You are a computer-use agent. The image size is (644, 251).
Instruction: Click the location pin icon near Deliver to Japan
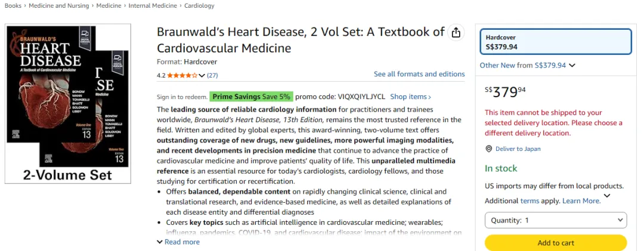[489, 148]
